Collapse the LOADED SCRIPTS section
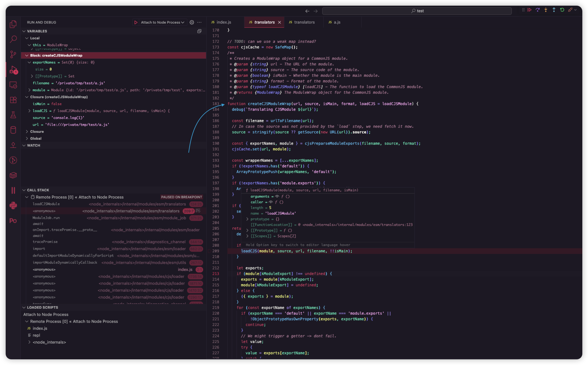This screenshot has width=588, height=365. pyautogui.click(x=24, y=307)
